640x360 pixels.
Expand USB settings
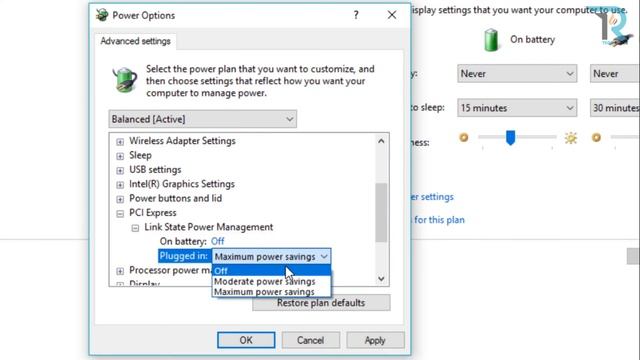point(120,170)
